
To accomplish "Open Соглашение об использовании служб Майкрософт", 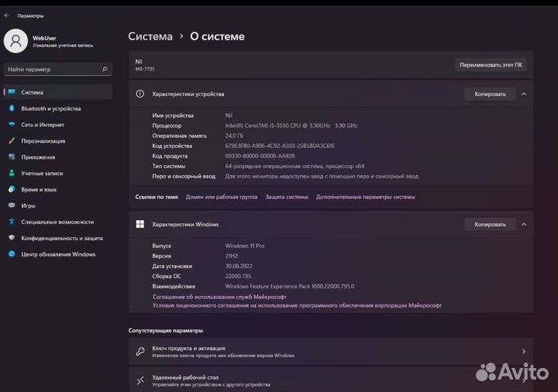I will [219, 297].
